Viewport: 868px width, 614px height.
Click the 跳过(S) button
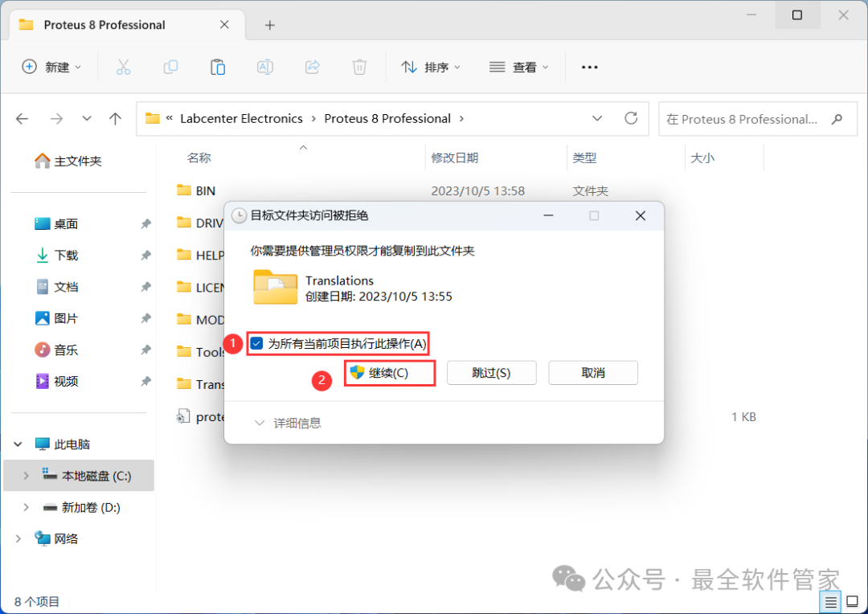click(491, 373)
